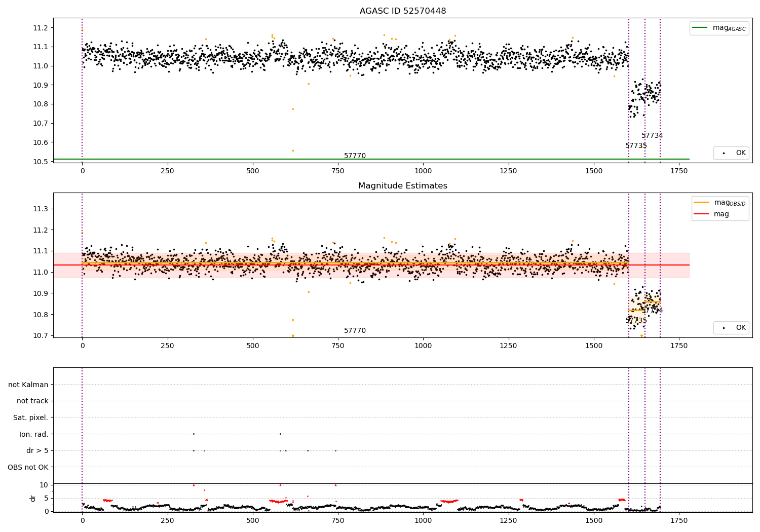Click the red horizontal mag line in middle plot
Screen dimensions: 760x532
[x=371, y=265]
